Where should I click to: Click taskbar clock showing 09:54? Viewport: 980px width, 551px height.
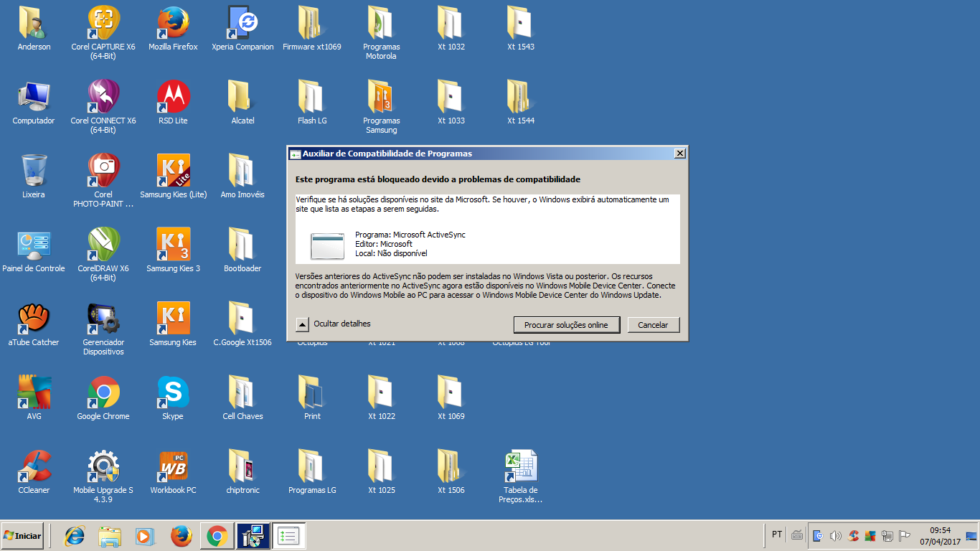(940, 536)
